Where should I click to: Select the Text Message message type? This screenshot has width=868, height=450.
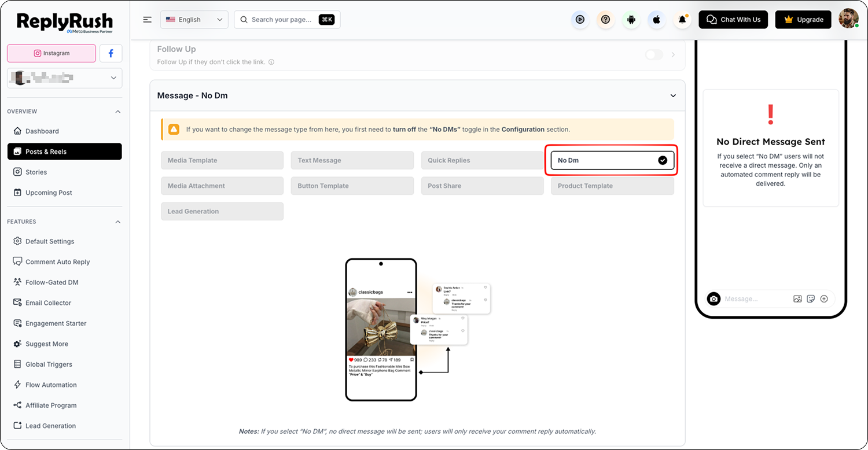[x=352, y=160]
